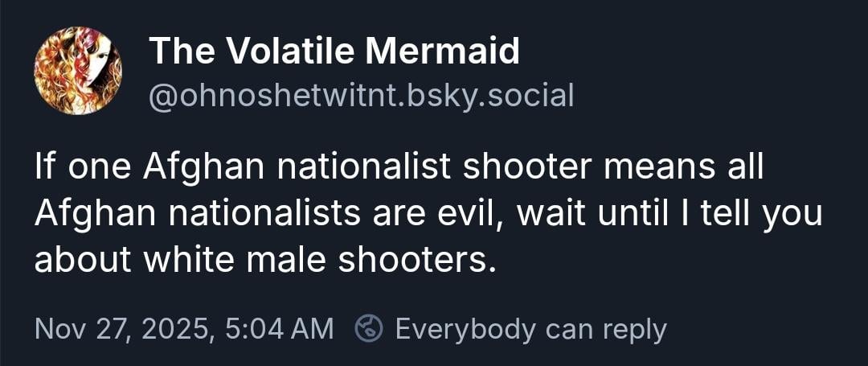Open The Volatile Mermaid display name
The height and width of the screenshot is (366, 868).
(334, 53)
